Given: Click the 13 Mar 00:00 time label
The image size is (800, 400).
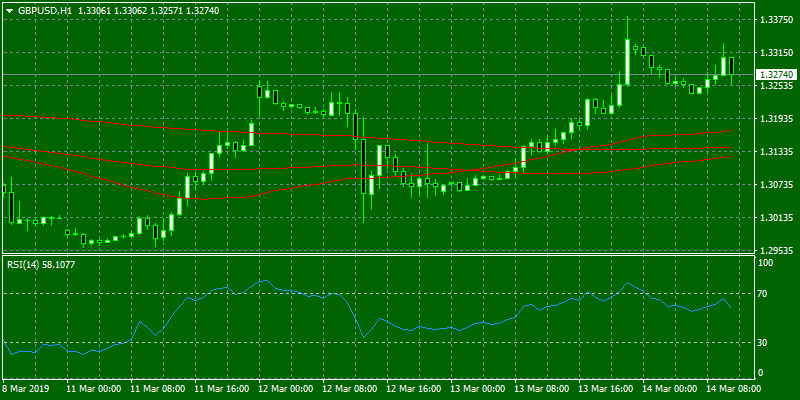Looking at the screenshot, I should (x=478, y=389).
